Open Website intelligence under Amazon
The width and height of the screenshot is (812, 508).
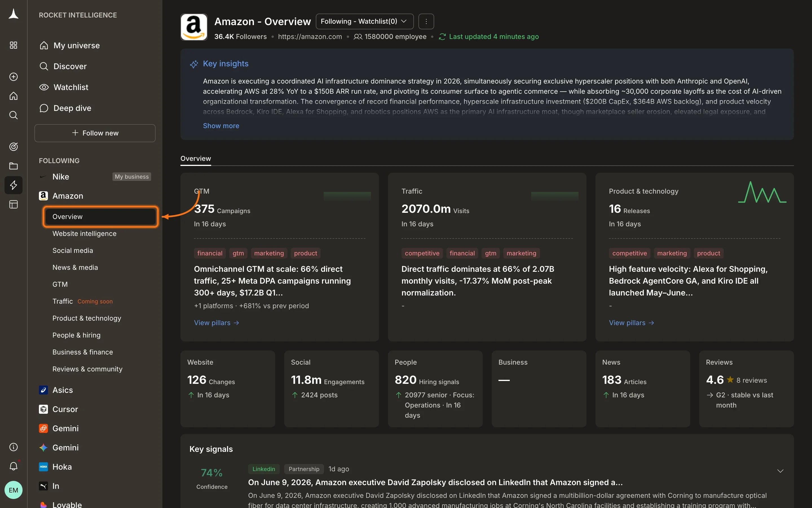point(84,233)
